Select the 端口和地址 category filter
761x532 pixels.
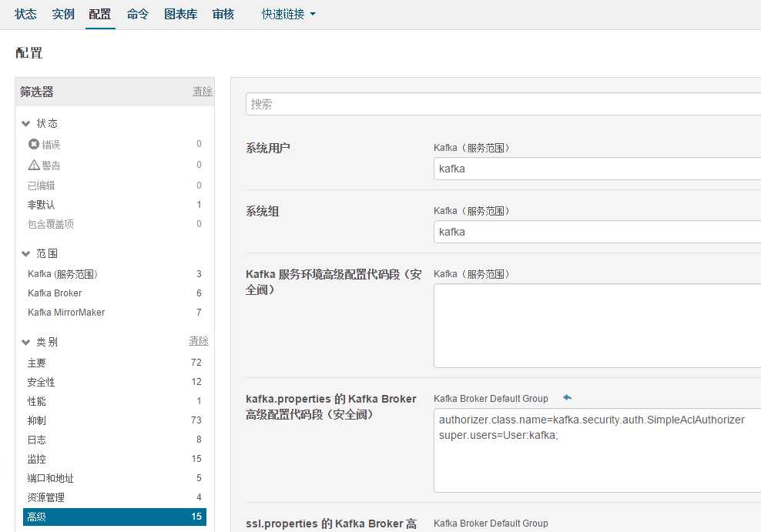[x=115, y=478]
